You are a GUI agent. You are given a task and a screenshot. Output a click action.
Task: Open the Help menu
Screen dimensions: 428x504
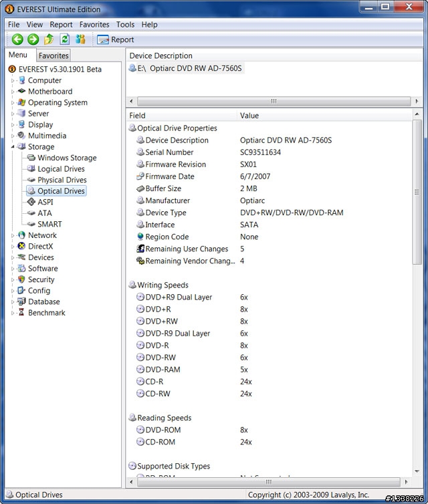pyautogui.click(x=149, y=25)
